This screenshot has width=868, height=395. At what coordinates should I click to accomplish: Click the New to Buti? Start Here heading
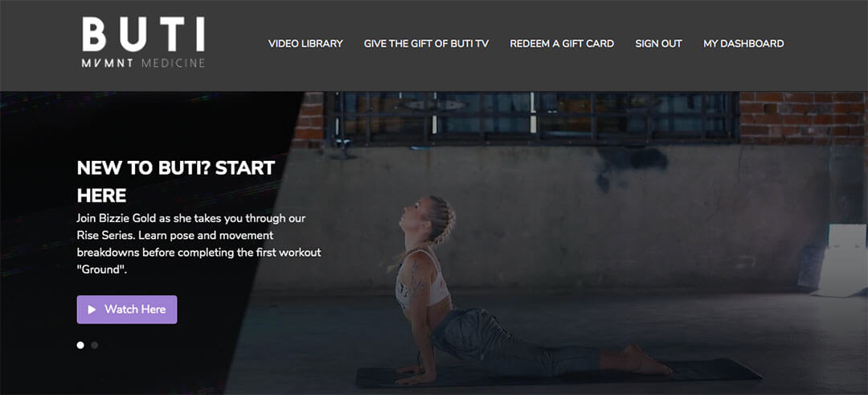click(176, 181)
